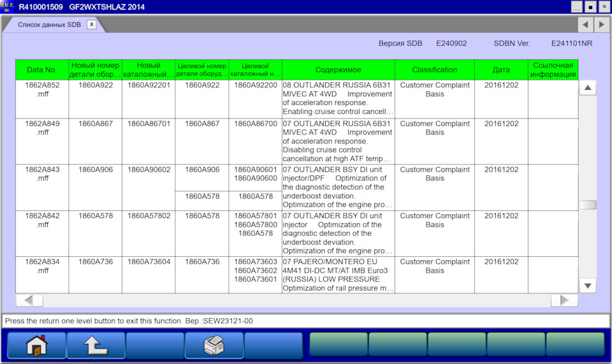612x364 pixels.
Task: Navigate to next tab with right arrow
Action: pyautogui.click(x=602, y=25)
